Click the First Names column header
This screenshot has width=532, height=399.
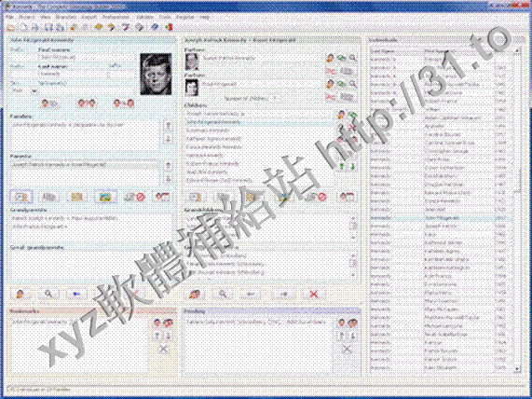click(459, 51)
